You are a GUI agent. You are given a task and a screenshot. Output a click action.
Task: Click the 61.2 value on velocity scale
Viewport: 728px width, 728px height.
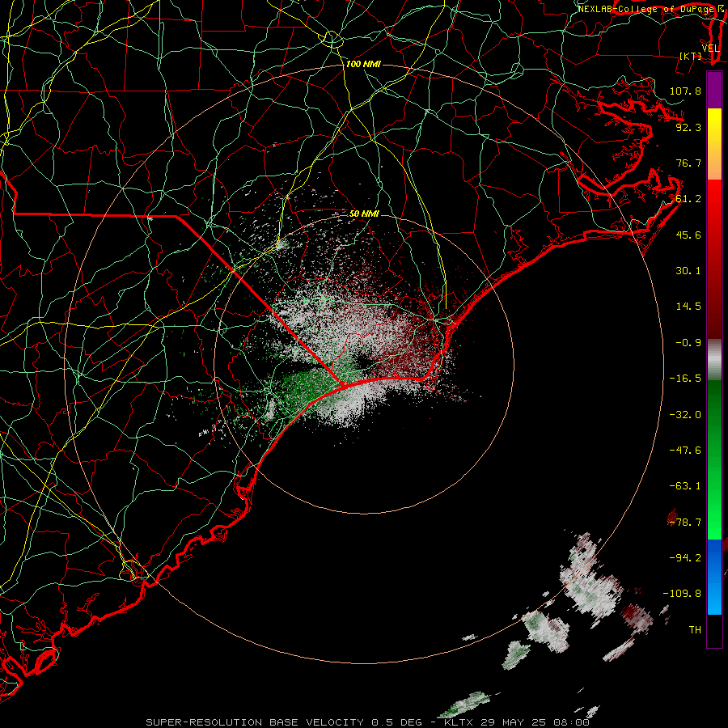688,199
